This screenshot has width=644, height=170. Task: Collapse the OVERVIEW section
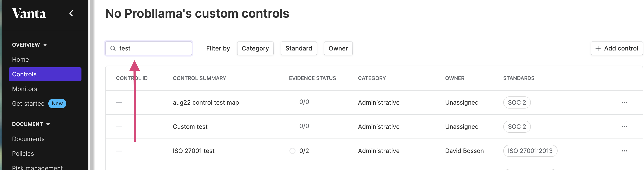pos(45,45)
